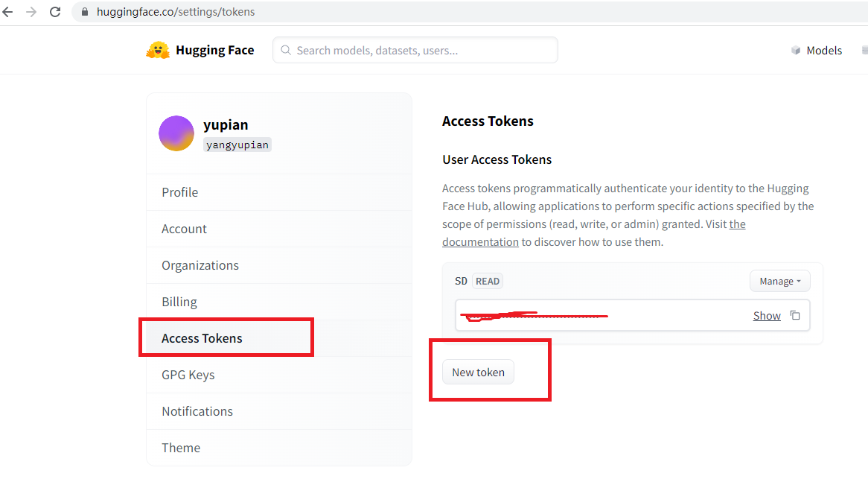Click the Hugging Face brand name
The image size is (868, 485).
(x=215, y=50)
